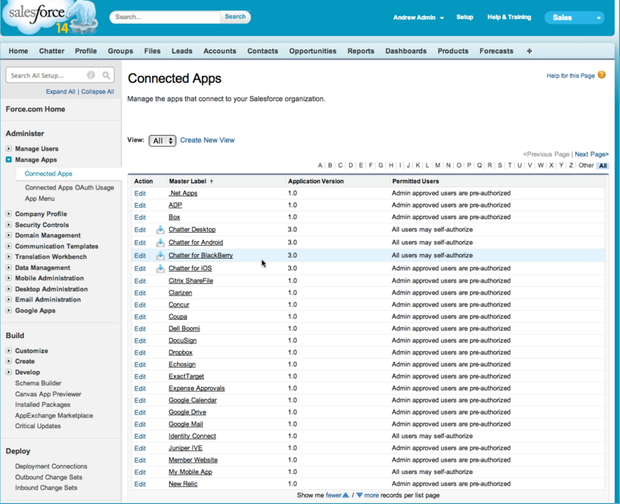Open Help & Training

point(509,17)
